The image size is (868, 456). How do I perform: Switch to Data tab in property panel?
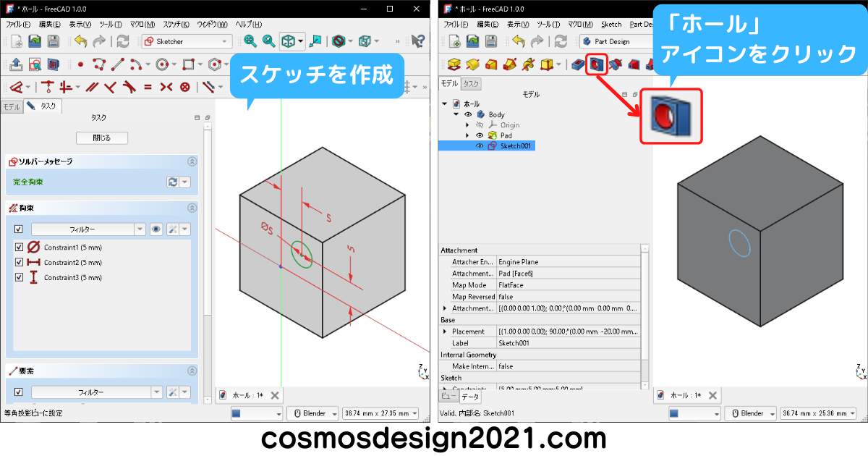[470, 397]
